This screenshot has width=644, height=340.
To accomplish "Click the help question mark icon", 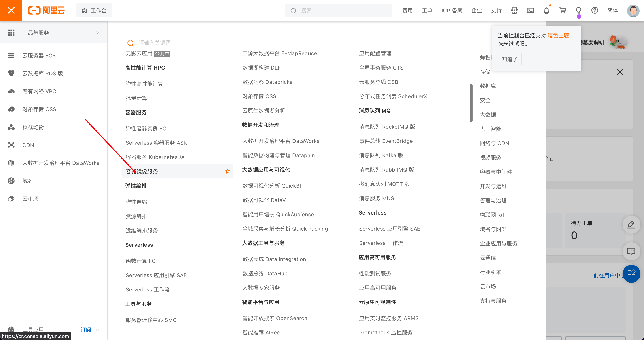I will tap(595, 10).
